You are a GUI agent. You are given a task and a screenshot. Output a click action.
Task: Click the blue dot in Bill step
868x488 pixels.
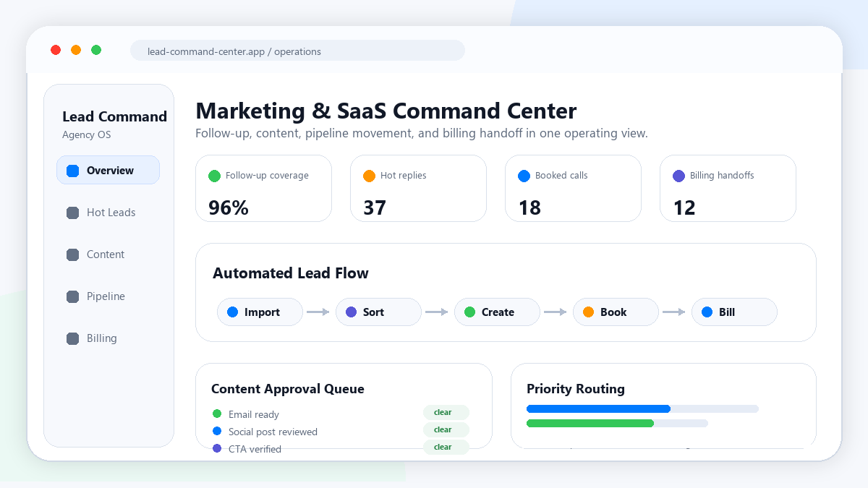(x=707, y=312)
